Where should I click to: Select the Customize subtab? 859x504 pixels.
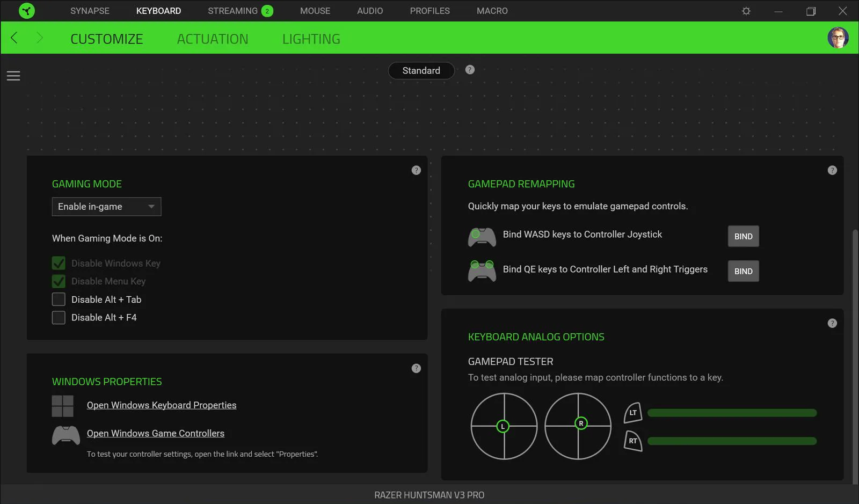point(107,39)
